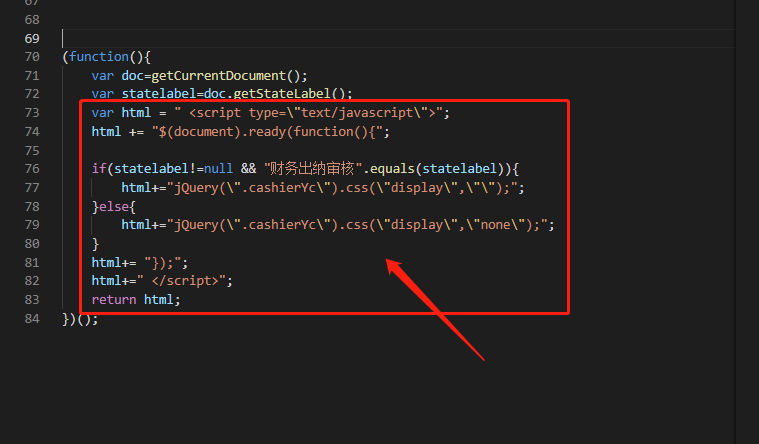Screen dimensions: 759x444
Task: Click the '财务出纳审核' string literal
Action: tap(313, 169)
